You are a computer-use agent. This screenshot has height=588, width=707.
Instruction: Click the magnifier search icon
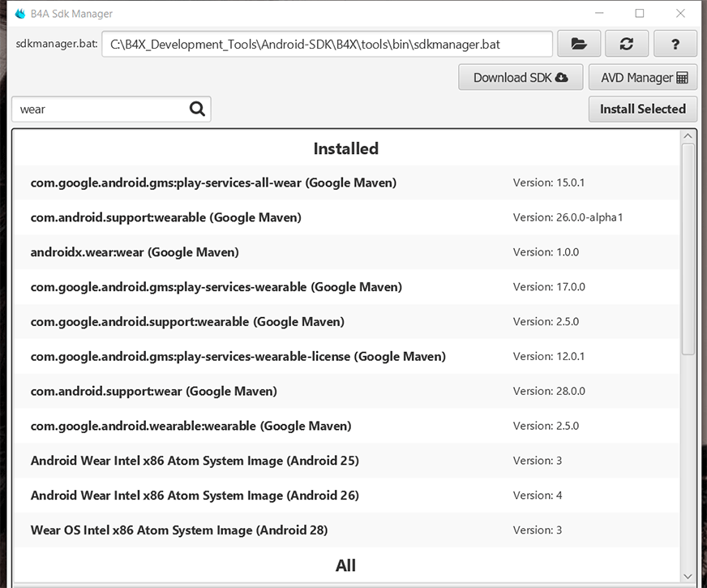click(197, 109)
